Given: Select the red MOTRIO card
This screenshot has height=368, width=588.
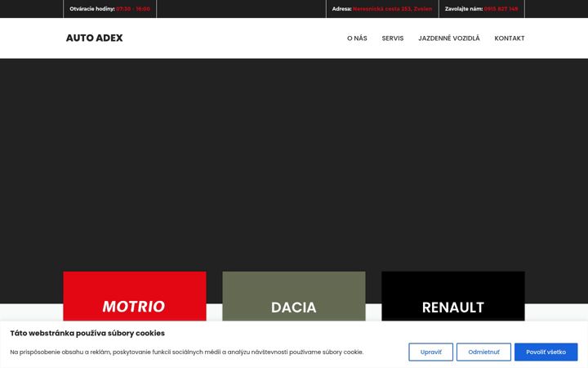Looking at the screenshot, I should click(135, 296).
